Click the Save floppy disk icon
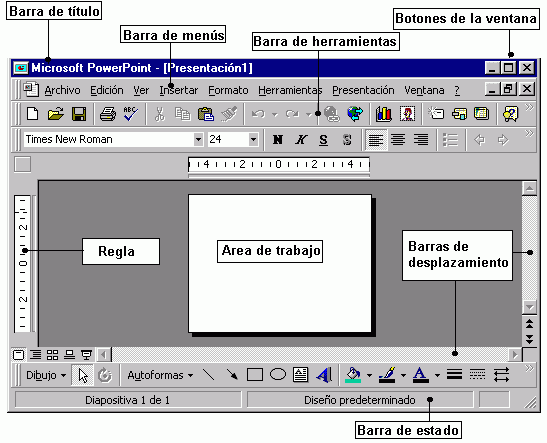547x443 pixels. point(79,114)
